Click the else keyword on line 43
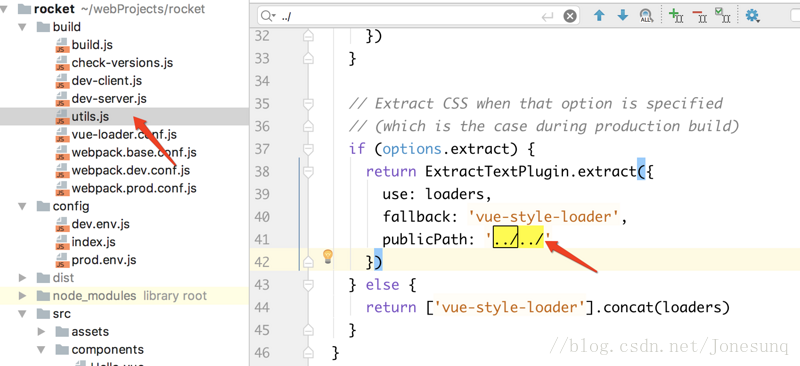This screenshot has width=800, height=366. click(x=382, y=285)
